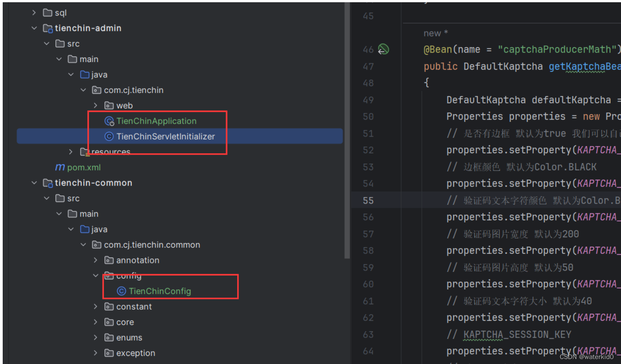Screen dimensions: 621x364
Task: Click line number 49 in the gutter
Action: [x=368, y=100]
